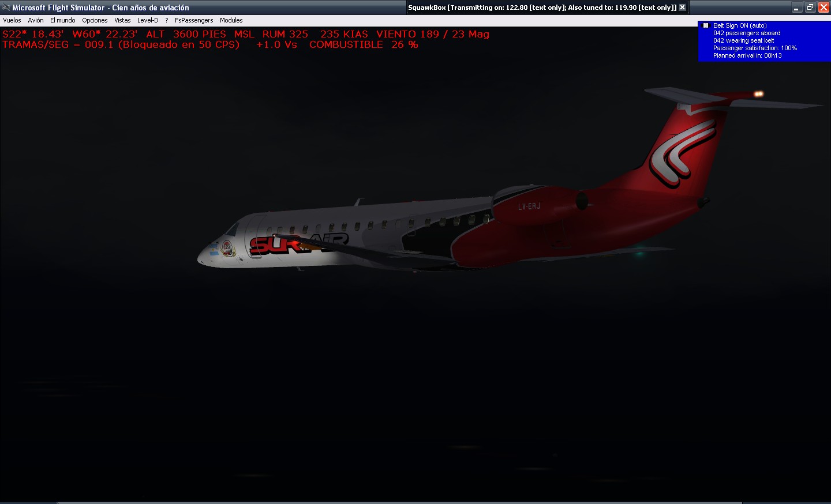Click the 'VIENTO 189 / 23 Mag' readout
Screen dimensions: 831x504
click(x=433, y=34)
